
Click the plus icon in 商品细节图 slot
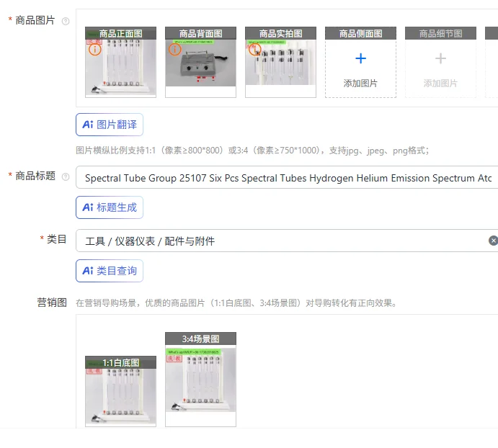(440, 58)
